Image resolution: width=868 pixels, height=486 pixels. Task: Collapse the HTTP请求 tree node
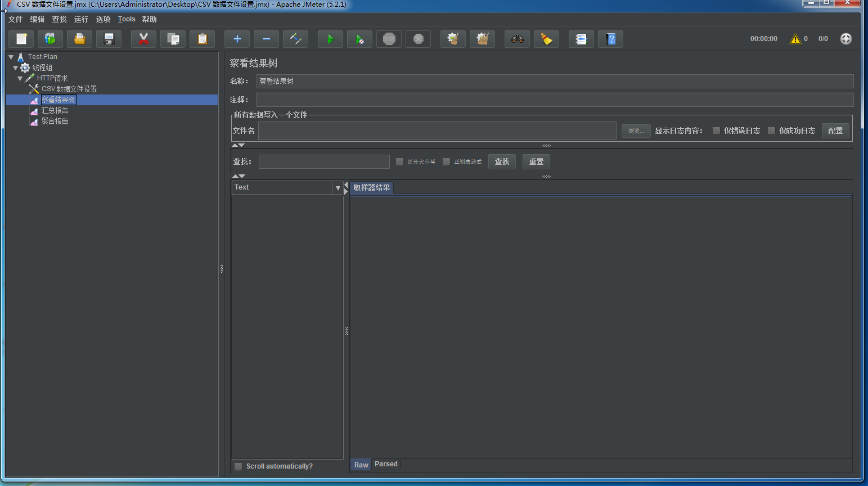coord(20,79)
